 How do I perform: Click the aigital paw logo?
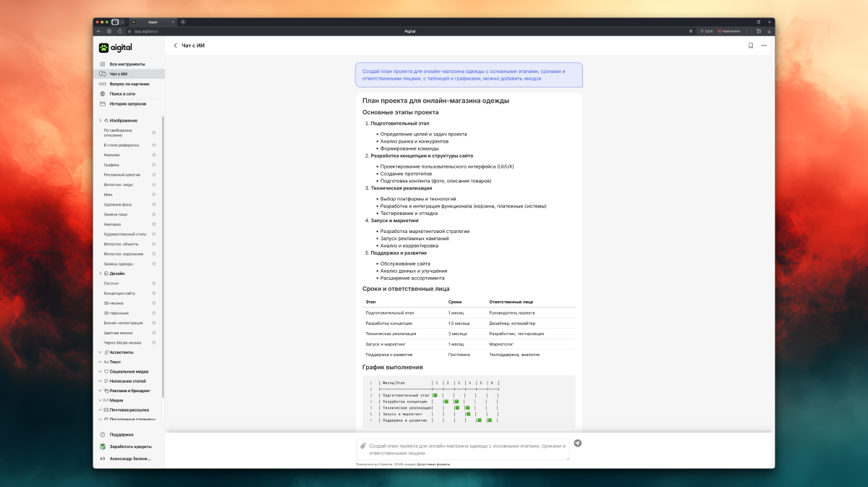coord(104,48)
